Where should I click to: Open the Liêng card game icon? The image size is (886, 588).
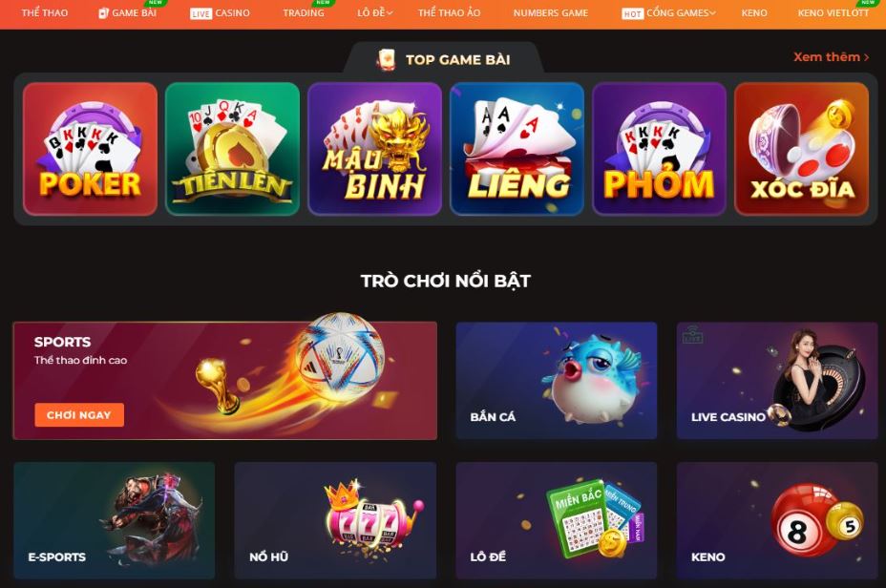[517, 149]
